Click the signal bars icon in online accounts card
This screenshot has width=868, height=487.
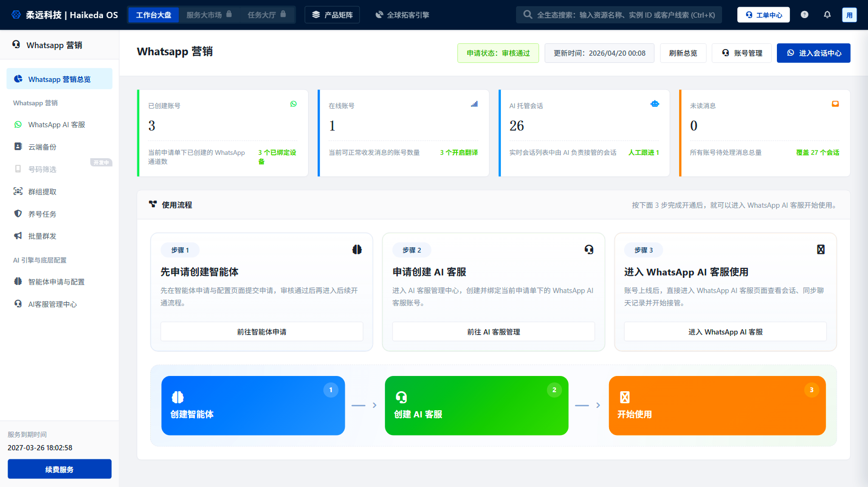(x=474, y=104)
